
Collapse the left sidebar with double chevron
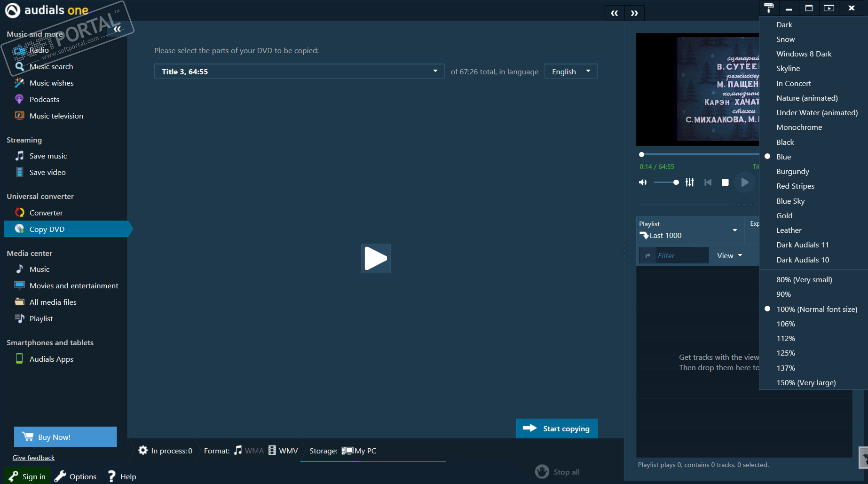(117, 29)
